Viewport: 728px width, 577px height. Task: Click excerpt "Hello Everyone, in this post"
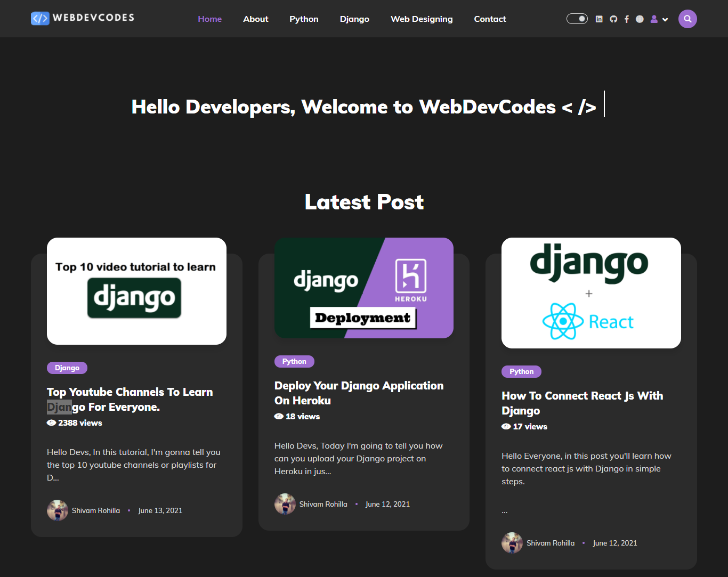tap(586, 468)
